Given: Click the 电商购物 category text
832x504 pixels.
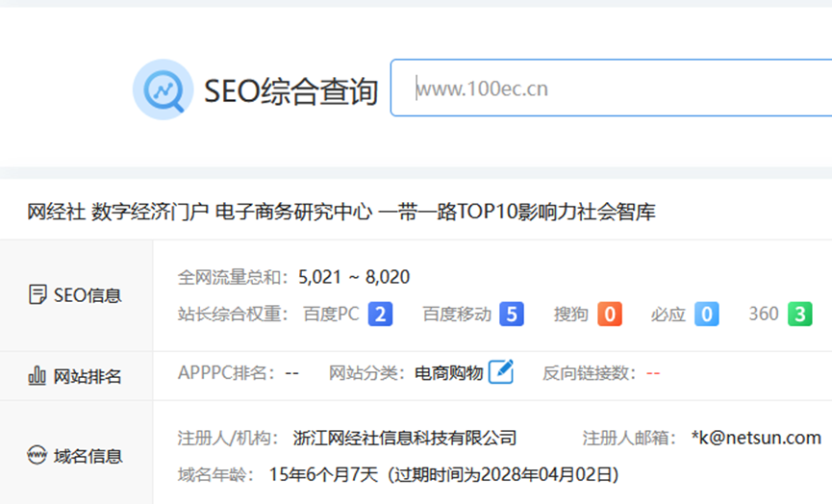Looking at the screenshot, I should tap(449, 373).
